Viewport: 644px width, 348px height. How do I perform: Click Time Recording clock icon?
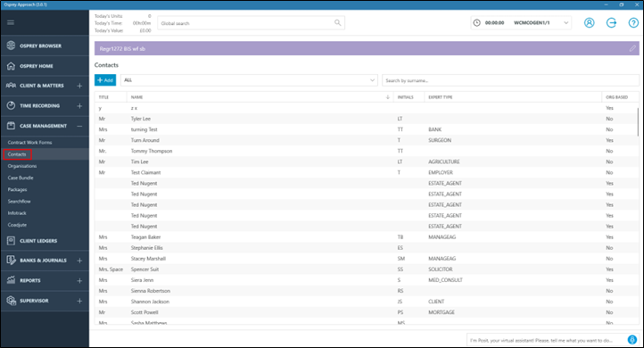pos(11,105)
